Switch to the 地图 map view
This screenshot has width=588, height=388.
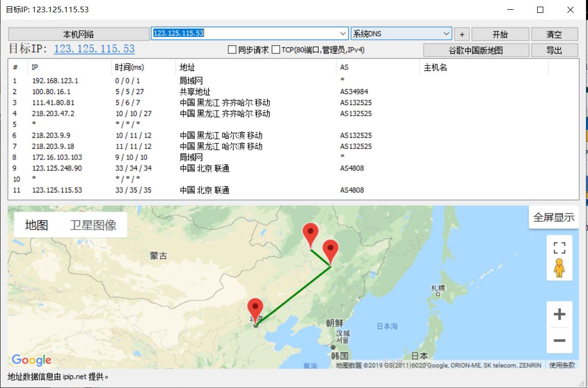36,225
